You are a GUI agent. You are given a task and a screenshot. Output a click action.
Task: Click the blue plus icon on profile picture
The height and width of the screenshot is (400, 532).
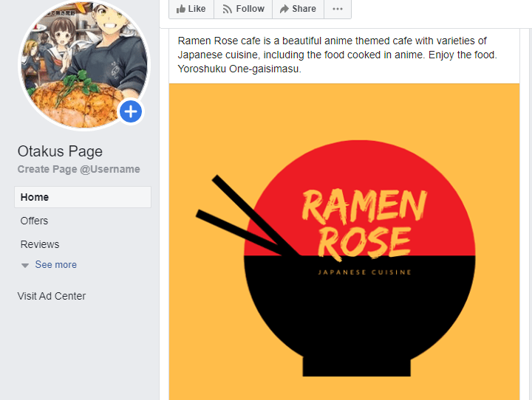coord(131,111)
